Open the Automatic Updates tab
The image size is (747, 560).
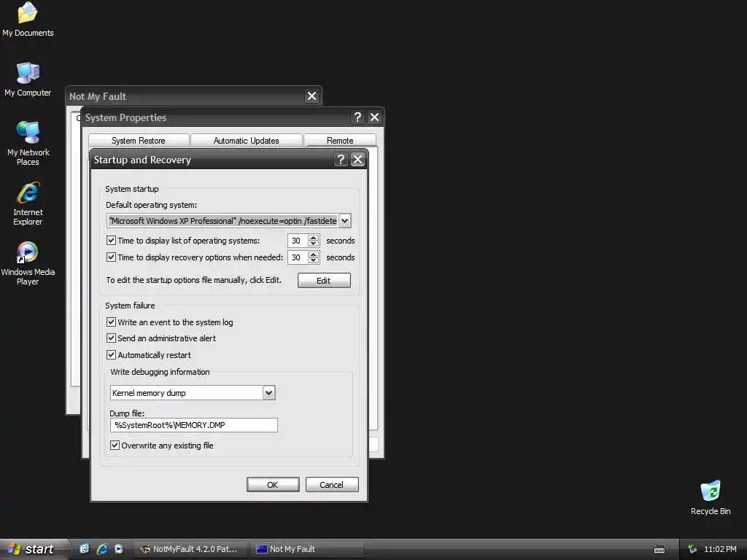[247, 141]
